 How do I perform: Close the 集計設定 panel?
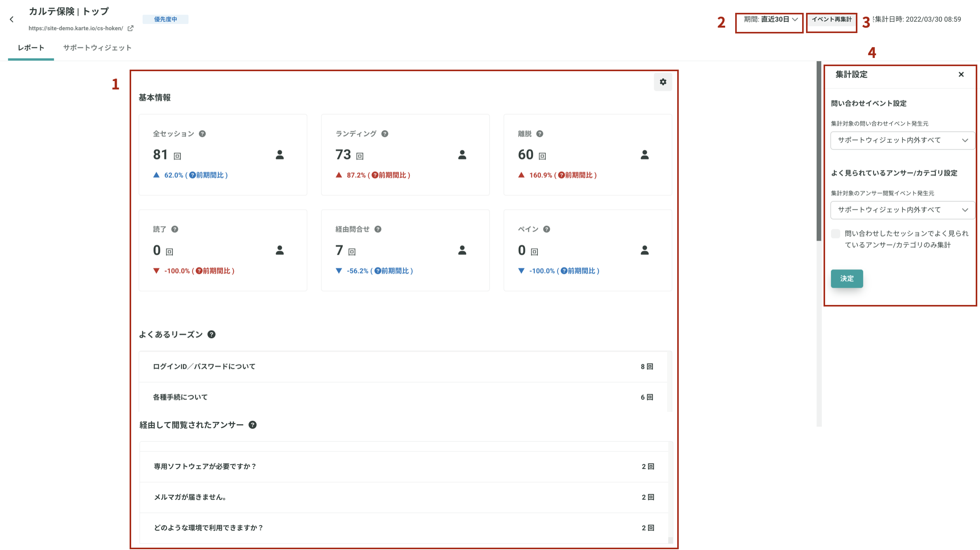click(961, 74)
